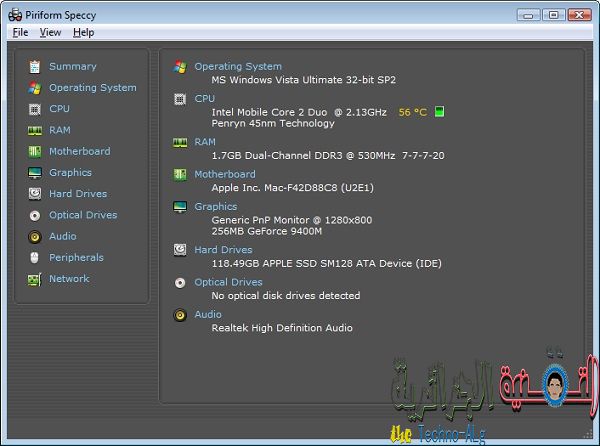Open the Help menu
The height and width of the screenshot is (446, 600).
(x=83, y=33)
